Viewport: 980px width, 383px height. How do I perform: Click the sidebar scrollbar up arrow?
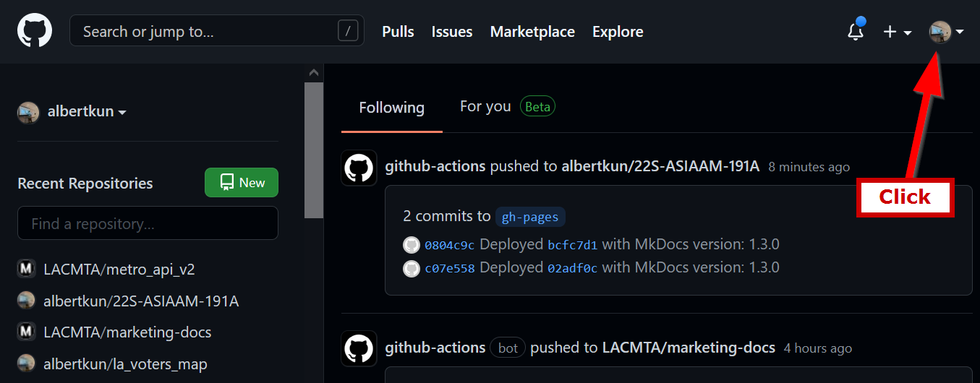(x=313, y=73)
